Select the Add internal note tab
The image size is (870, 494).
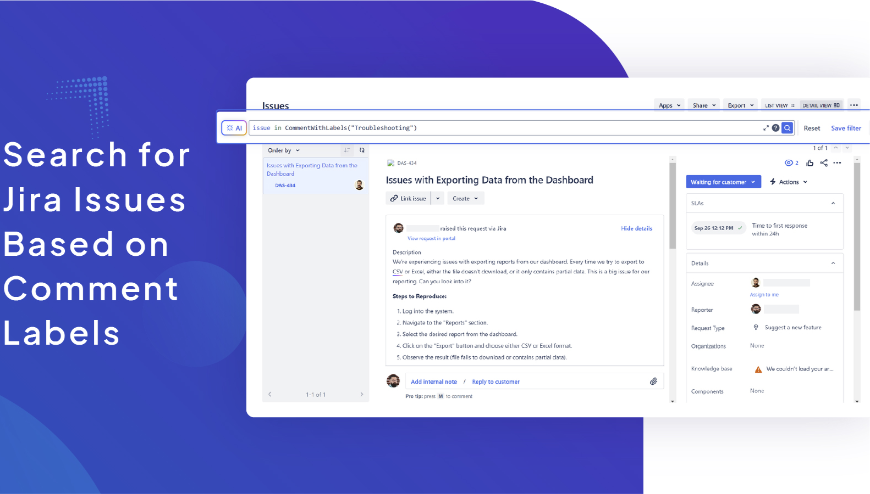[434, 382]
